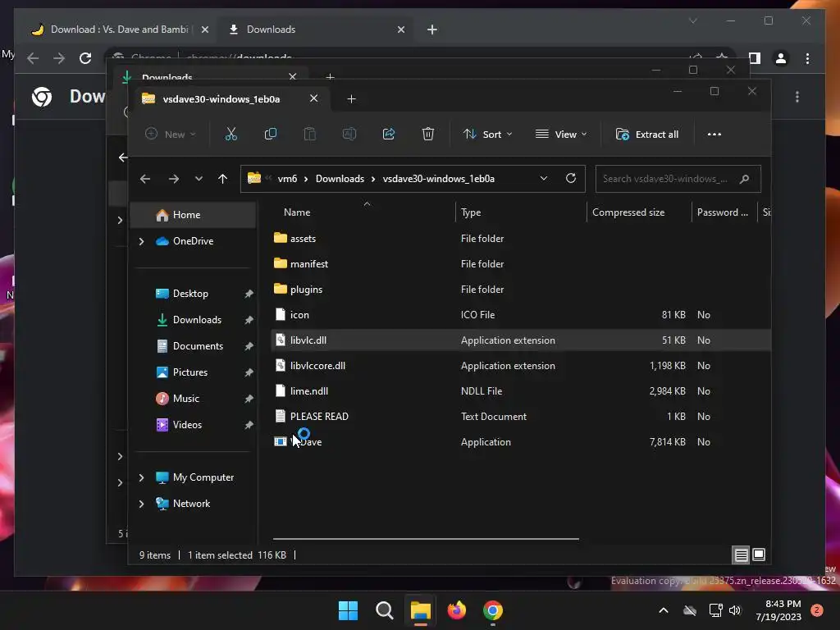
Task: Click the vm6 breadcrumb in address bar
Action: [287, 179]
